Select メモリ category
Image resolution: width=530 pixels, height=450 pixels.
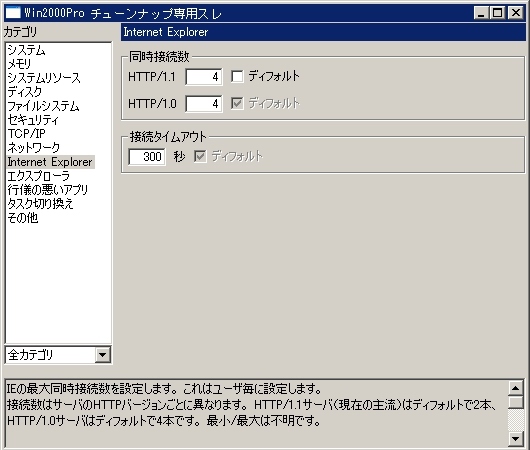point(20,64)
